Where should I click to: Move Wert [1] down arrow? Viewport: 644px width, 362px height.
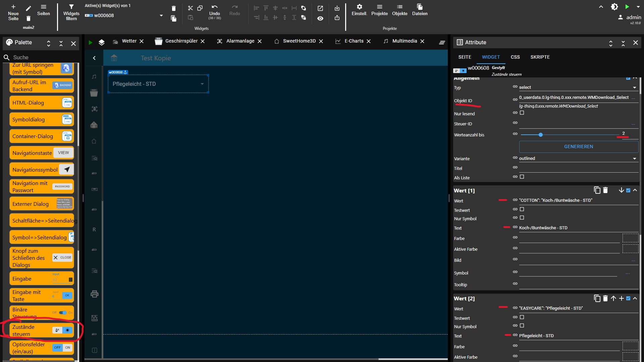click(621, 190)
